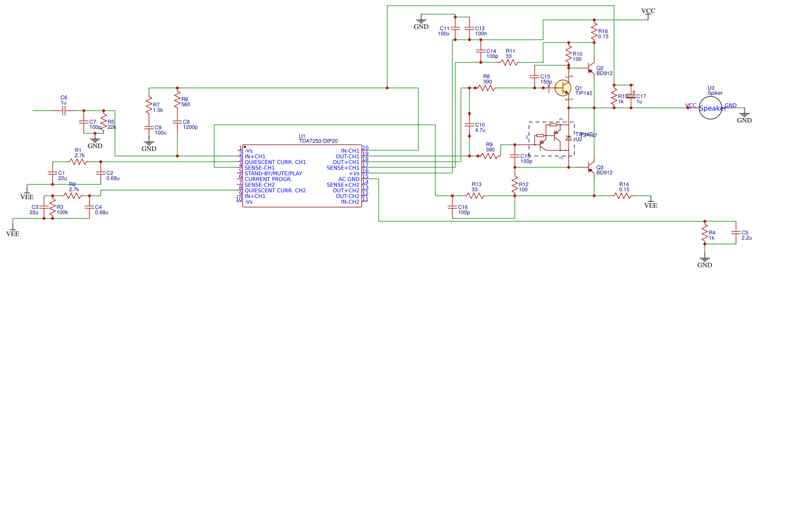Viewport: 812px width, 528px height.
Task: Click the GND symbol below R4
Action: (705, 261)
